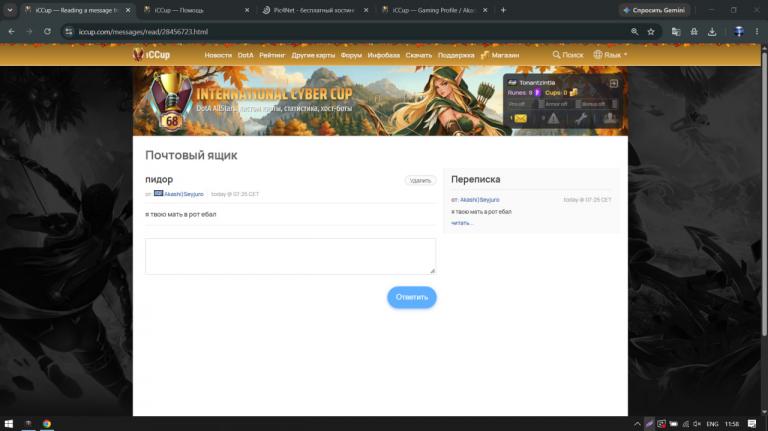768x431 pixels.
Task: Open sender link in the Переписка panel
Action: tap(480, 200)
